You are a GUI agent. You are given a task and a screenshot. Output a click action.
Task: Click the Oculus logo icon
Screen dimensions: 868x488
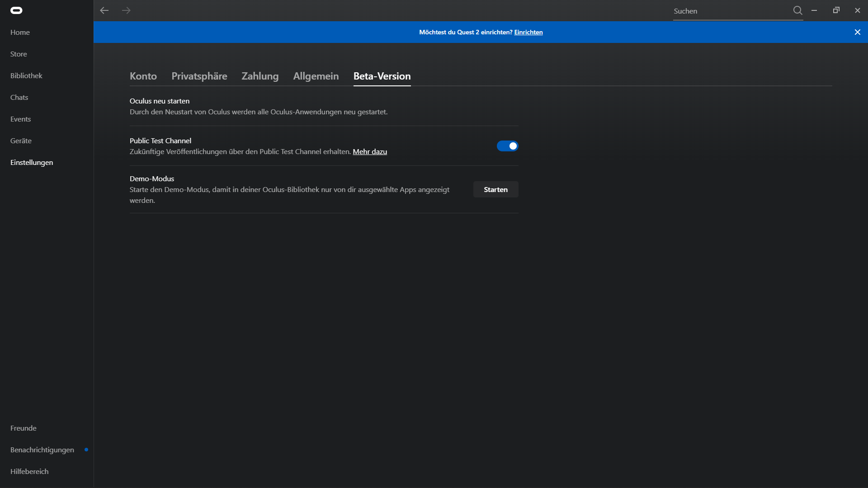click(x=16, y=10)
